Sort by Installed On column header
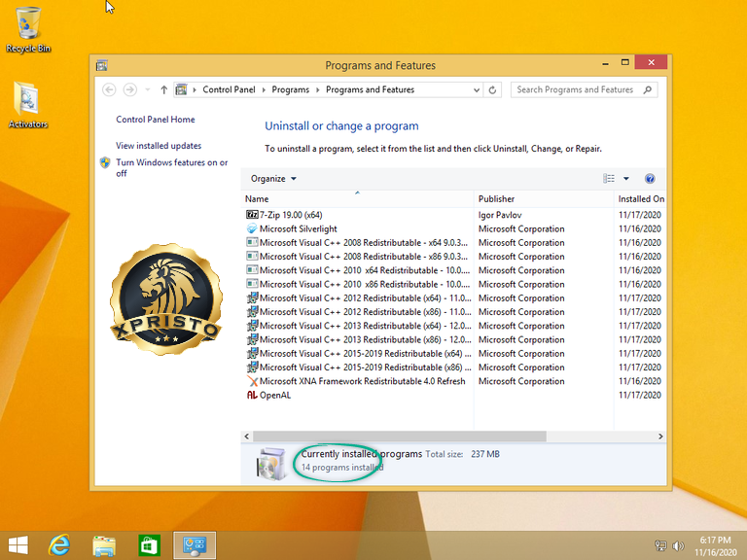The image size is (747, 560). pyautogui.click(x=641, y=199)
